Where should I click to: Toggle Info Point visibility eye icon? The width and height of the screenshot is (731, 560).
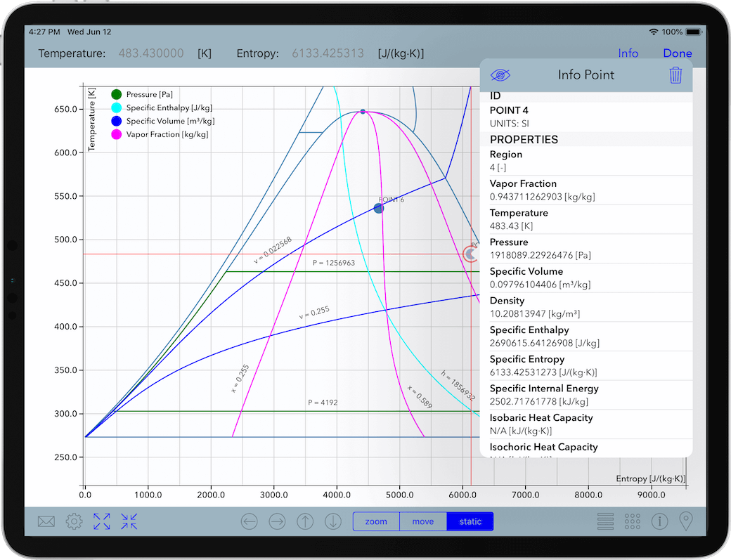(x=500, y=75)
